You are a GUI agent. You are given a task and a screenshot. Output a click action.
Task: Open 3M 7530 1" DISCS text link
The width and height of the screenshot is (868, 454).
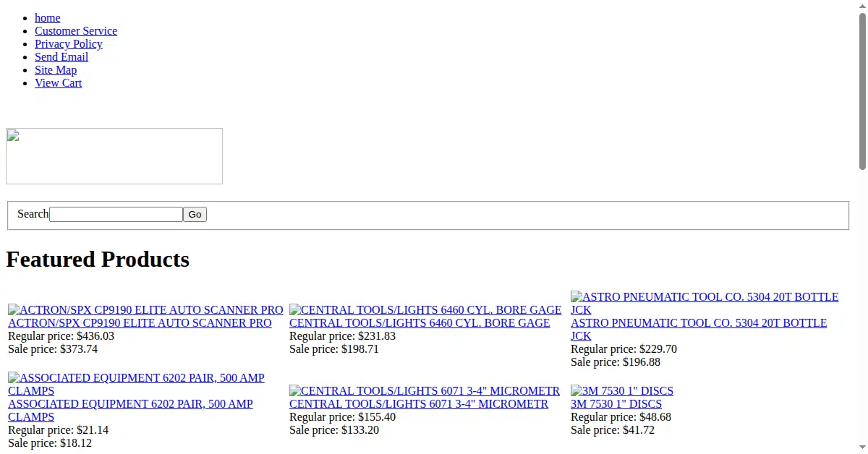pos(616,404)
